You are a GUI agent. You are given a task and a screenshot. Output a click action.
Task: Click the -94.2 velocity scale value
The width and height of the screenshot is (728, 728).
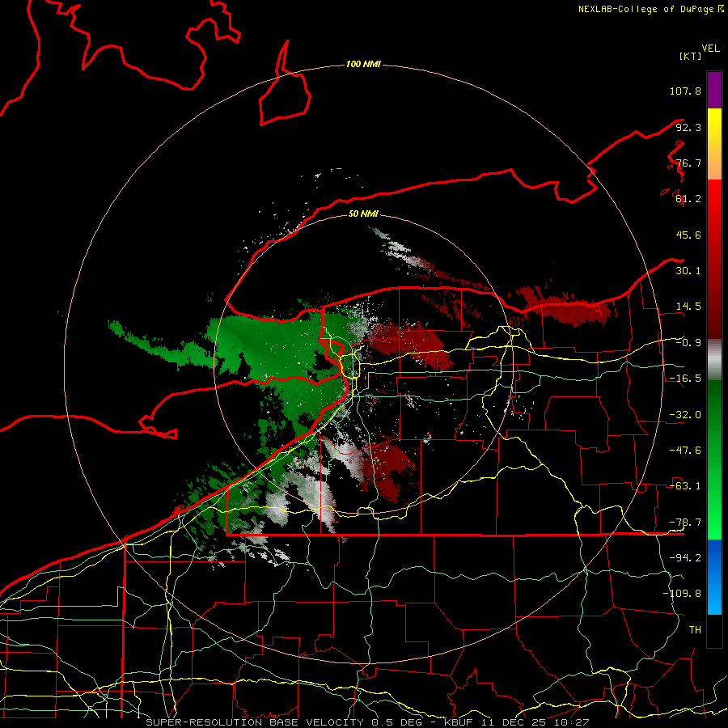click(685, 558)
